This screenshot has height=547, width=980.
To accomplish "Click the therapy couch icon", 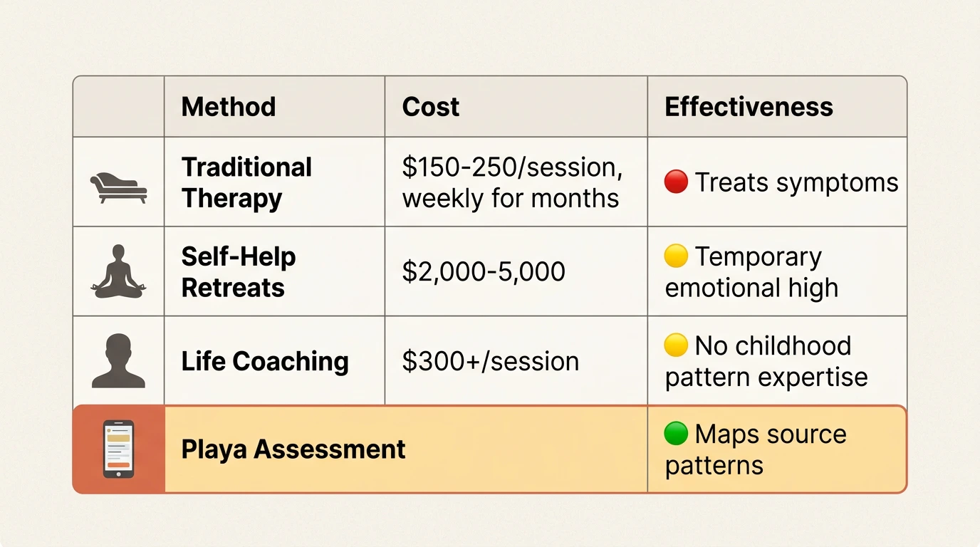I will pos(118,188).
